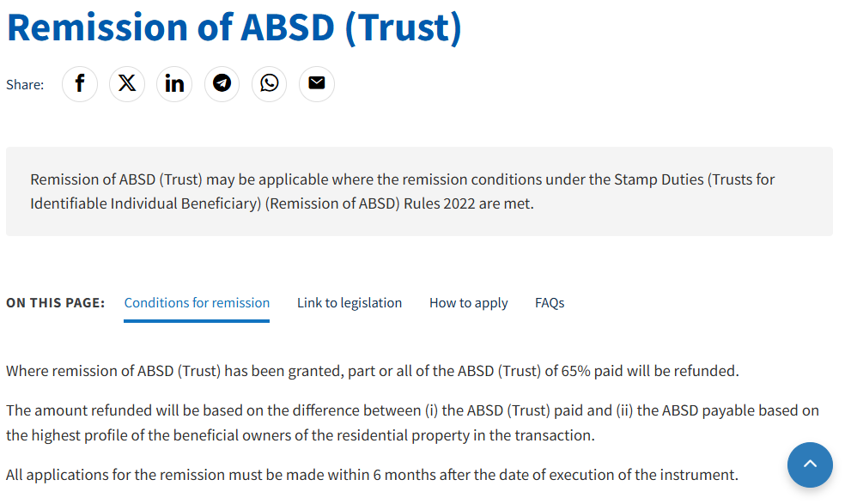Jump to Link to legislation section
This screenshot has height=504, width=851.
tap(350, 303)
